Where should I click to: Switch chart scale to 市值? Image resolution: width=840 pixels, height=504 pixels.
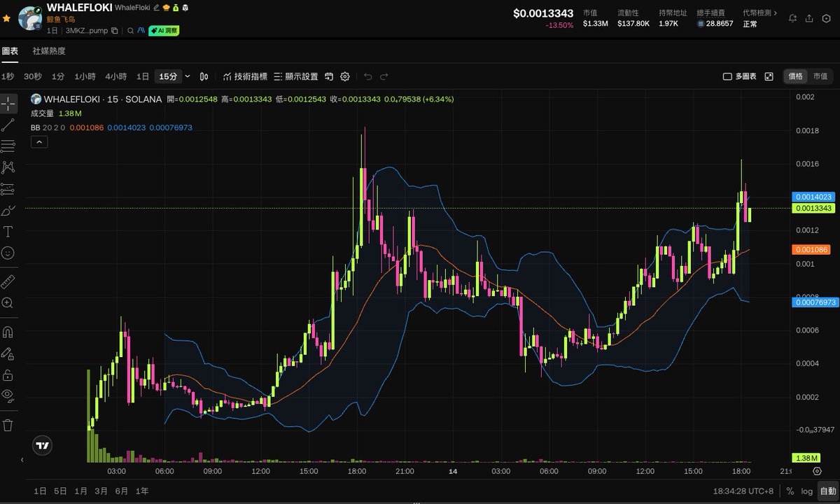[820, 76]
